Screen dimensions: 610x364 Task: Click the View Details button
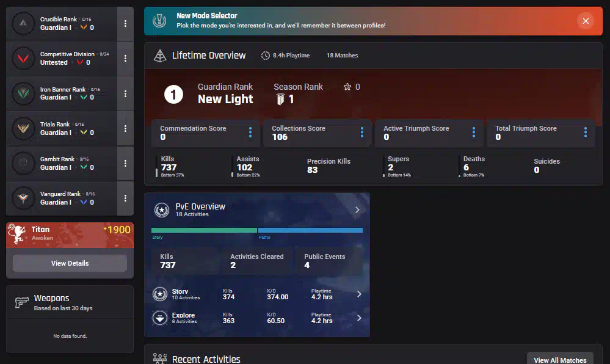(x=70, y=264)
